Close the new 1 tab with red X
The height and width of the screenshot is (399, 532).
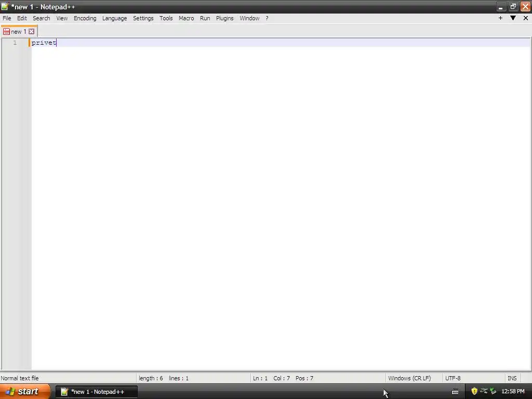31,32
